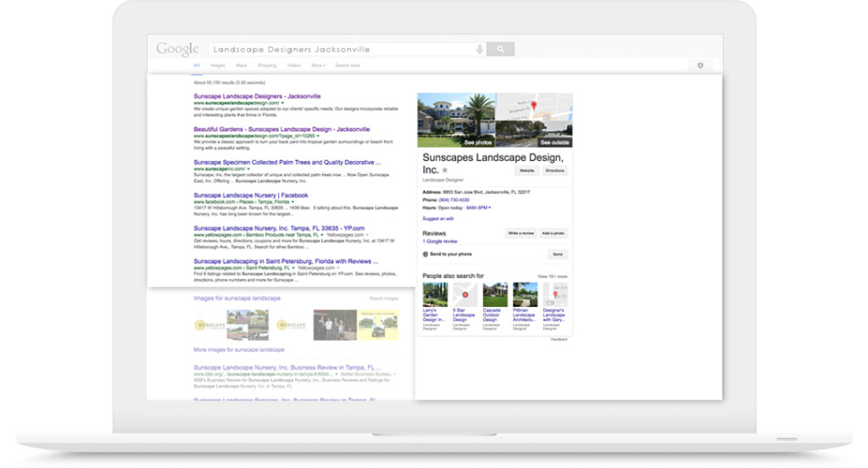
Task: Click the Send to your phone icon
Action: (426, 254)
